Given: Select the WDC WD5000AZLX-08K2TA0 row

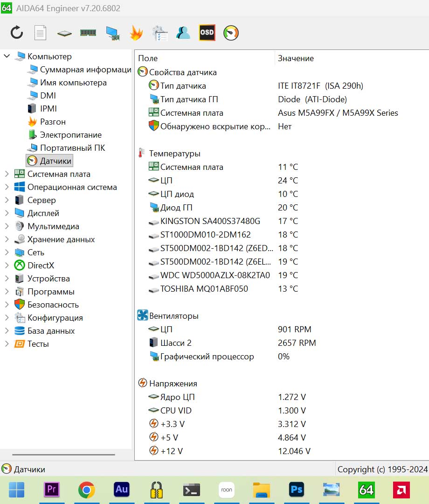Looking at the screenshot, I should click(x=282, y=275).
